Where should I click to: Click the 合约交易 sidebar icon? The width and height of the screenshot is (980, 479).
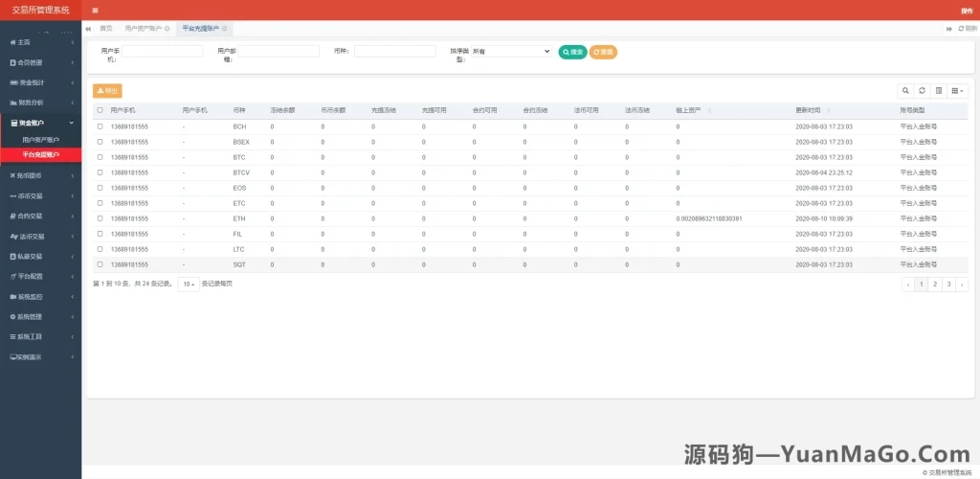point(13,217)
